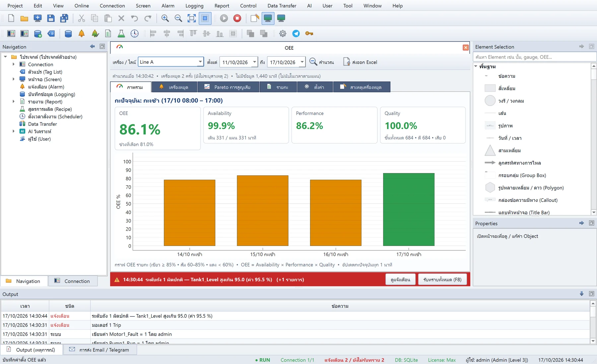This screenshot has height=364, width=597.
Task: Expand the รายงาน (Report) tree node
Action: (14, 101)
